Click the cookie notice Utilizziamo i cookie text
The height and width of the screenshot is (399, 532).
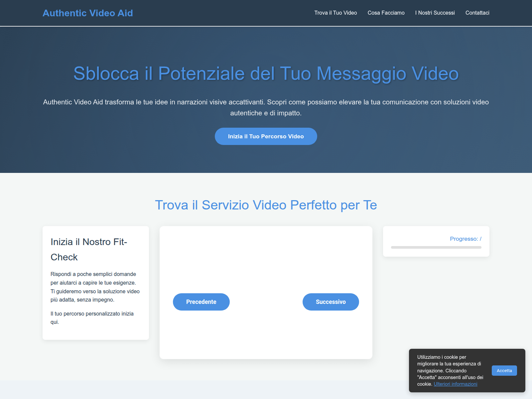[451, 370]
